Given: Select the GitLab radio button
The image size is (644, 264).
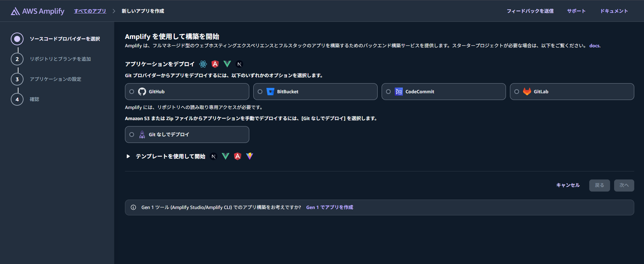Looking at the screenshot, I should point(517,92).
